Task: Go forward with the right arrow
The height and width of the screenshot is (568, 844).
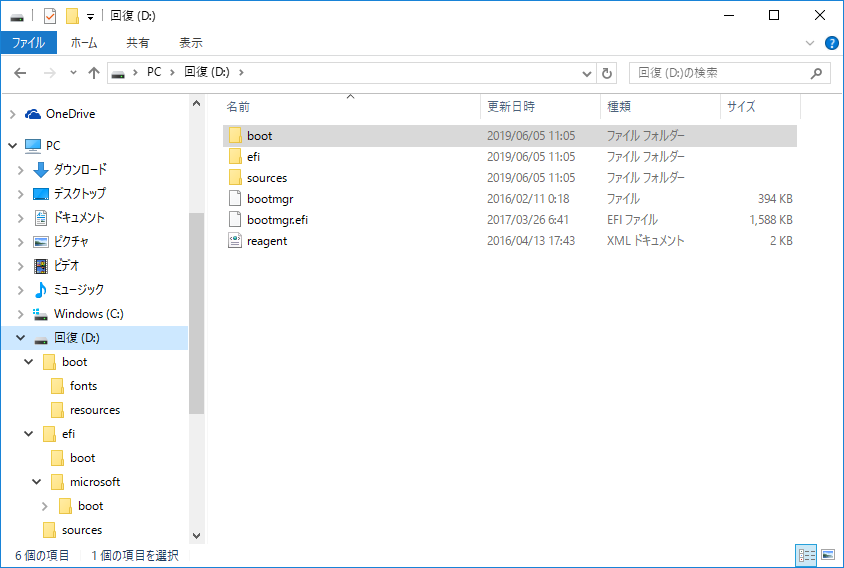Action: (50, 73)
